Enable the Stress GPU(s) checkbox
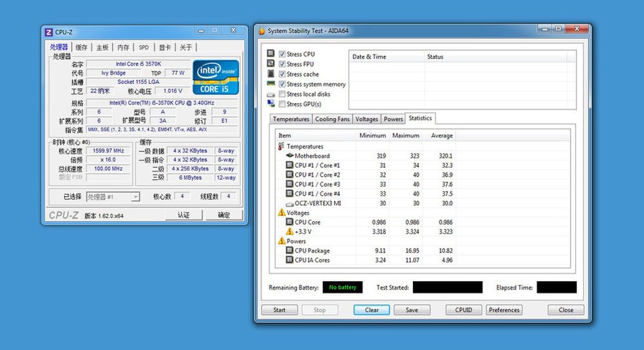 tap(282, 104)
